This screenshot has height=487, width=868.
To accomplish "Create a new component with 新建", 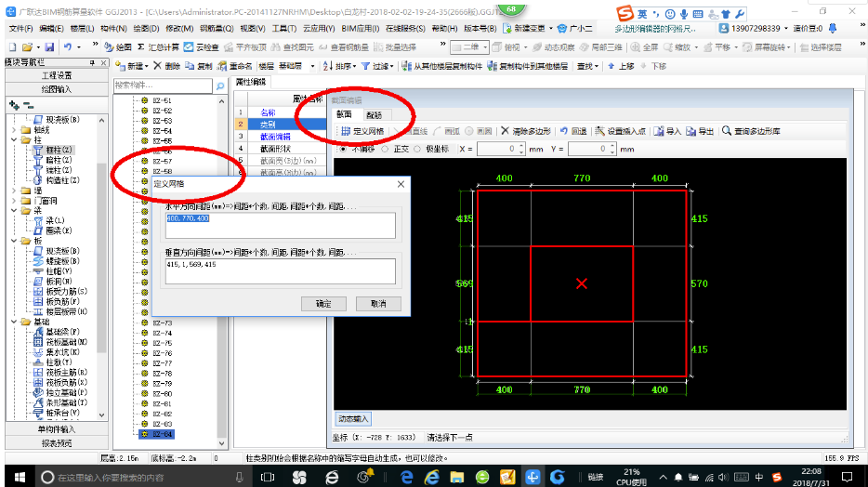I will click(132, 66).
